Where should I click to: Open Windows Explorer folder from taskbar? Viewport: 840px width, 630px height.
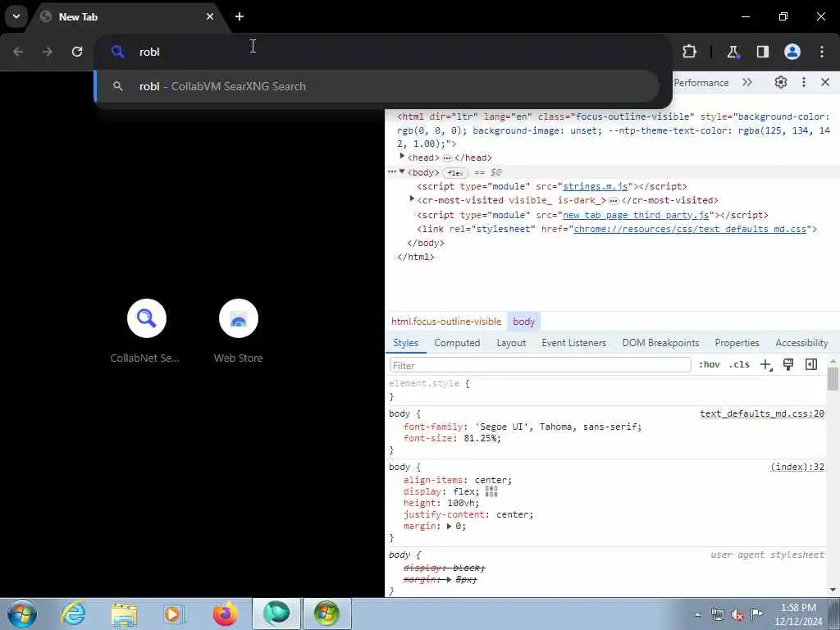point(124,614)
